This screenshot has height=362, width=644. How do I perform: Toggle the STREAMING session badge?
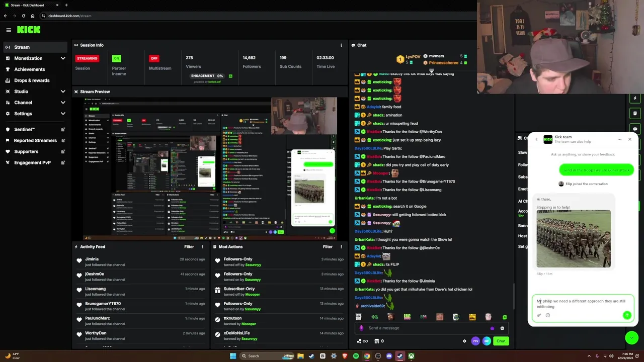(87, 58)
